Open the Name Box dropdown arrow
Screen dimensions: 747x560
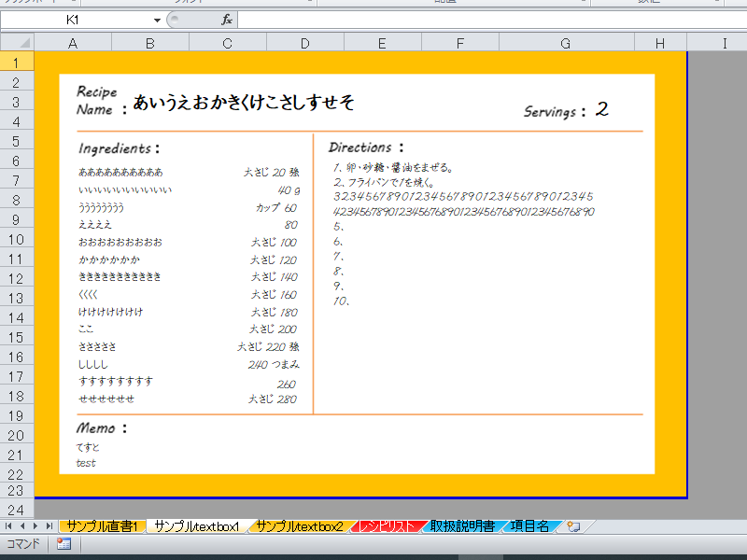point(157,20)
